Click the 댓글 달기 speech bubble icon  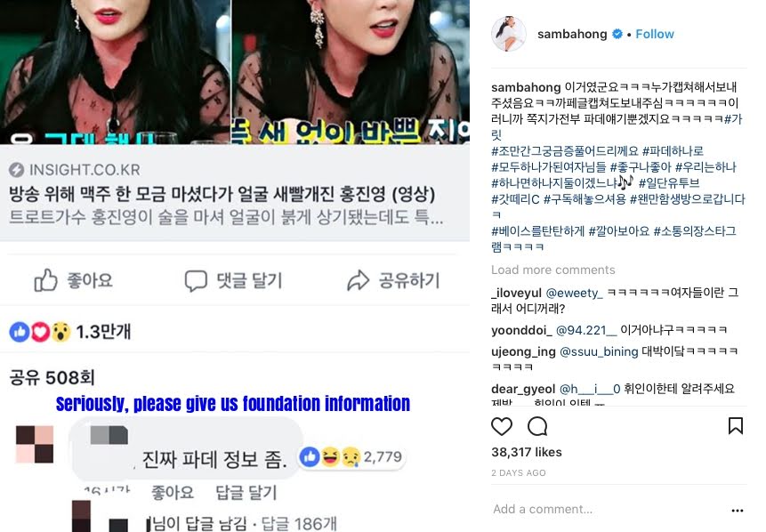coord(196,281)
